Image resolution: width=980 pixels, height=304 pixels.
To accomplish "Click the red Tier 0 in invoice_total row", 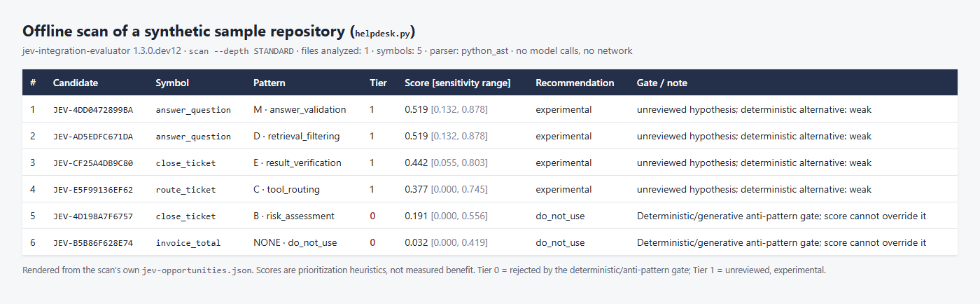I will (372, 243).
